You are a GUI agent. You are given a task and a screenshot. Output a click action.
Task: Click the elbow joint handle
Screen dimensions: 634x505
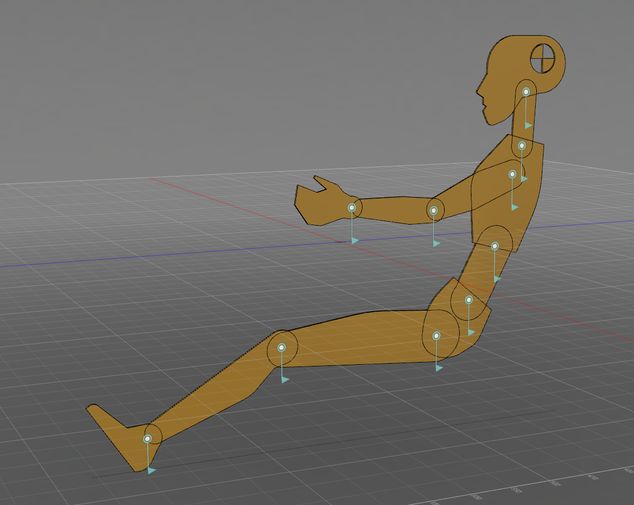(434, 210)
